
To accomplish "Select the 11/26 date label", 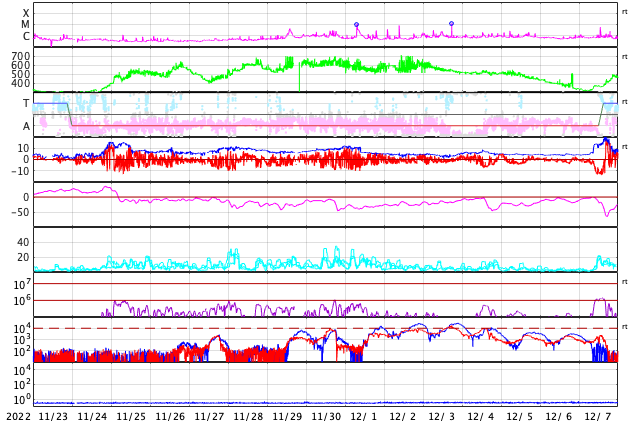I will click(x=170, y=417).
